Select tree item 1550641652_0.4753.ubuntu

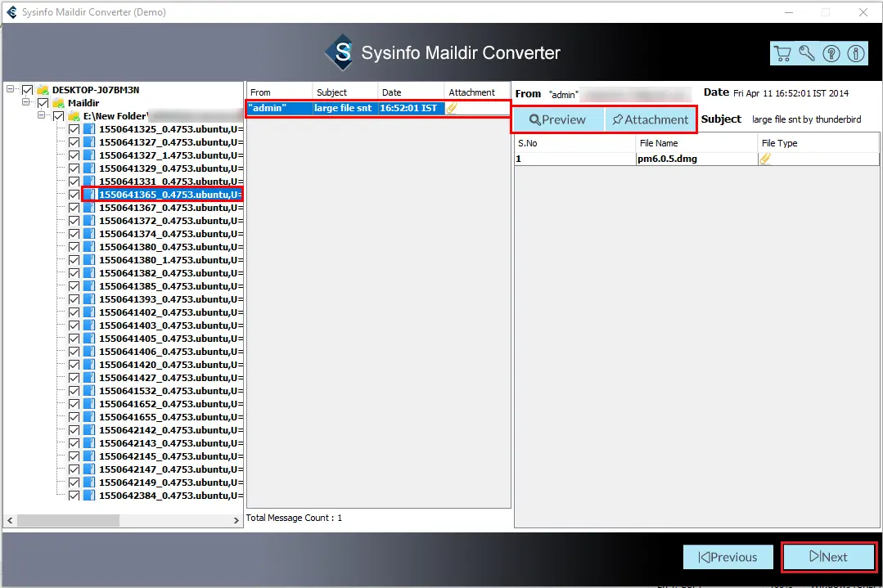[x=171, y=404]
